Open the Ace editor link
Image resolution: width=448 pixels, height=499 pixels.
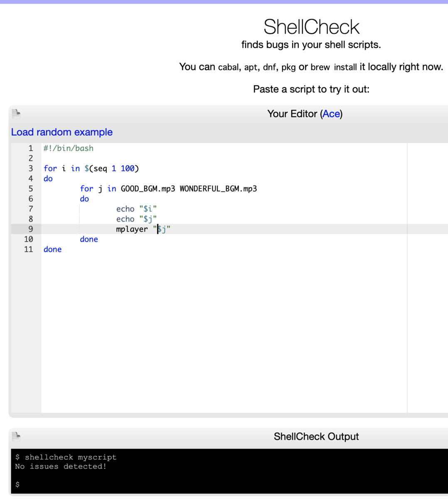pos(331,114)
